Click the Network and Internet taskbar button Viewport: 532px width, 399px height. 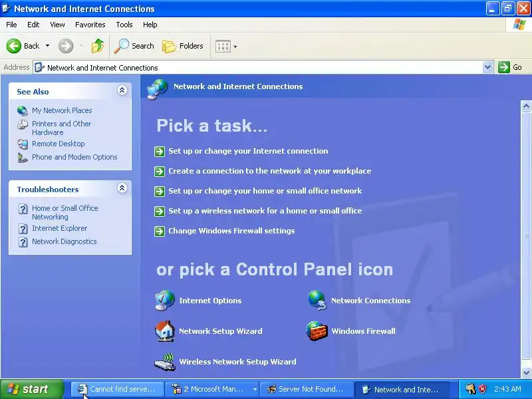[x=402, y=389]
